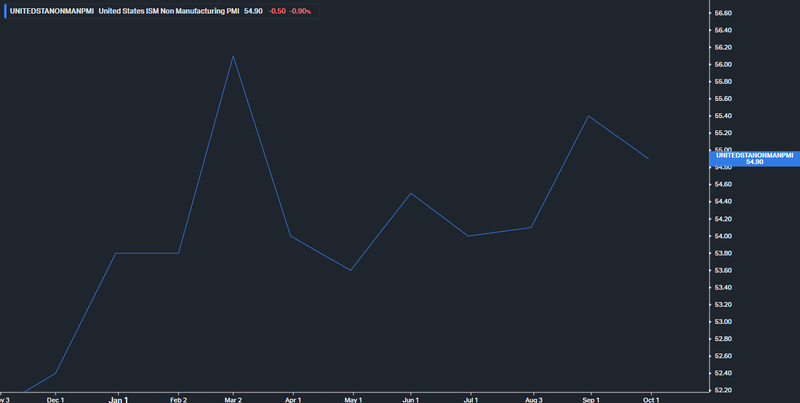Viewport: 800px width, 403px height.
Task: Click the 55.60 price axis label
Action: (723, 98)
